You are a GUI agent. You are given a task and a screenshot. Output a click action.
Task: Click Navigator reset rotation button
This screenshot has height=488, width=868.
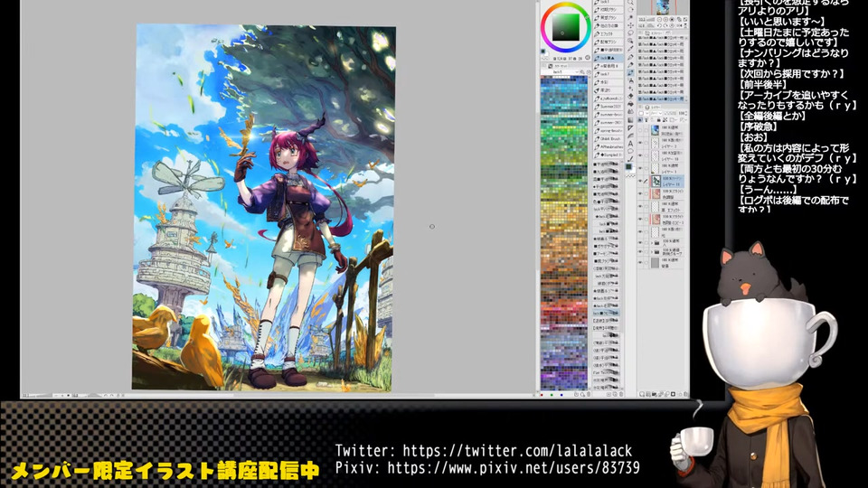pos(672,26)
